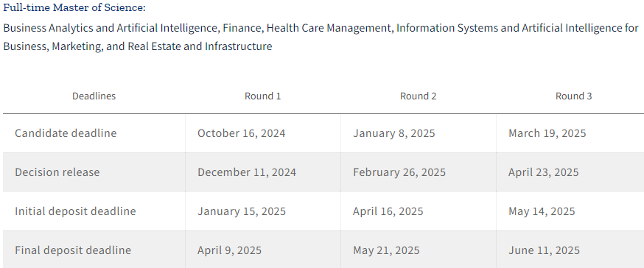This screenshot has height=268, width=644.
Task: Click the Initial deposit deadline row label
Action: click(75, 211)
